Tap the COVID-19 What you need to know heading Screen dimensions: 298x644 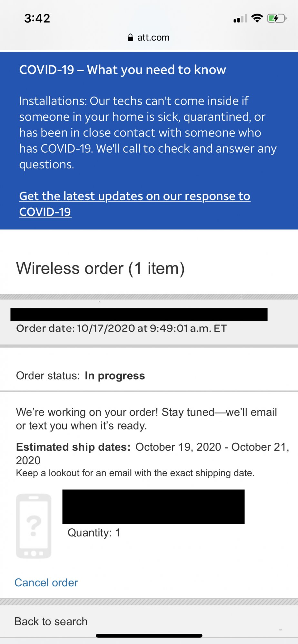pos(123,70)
